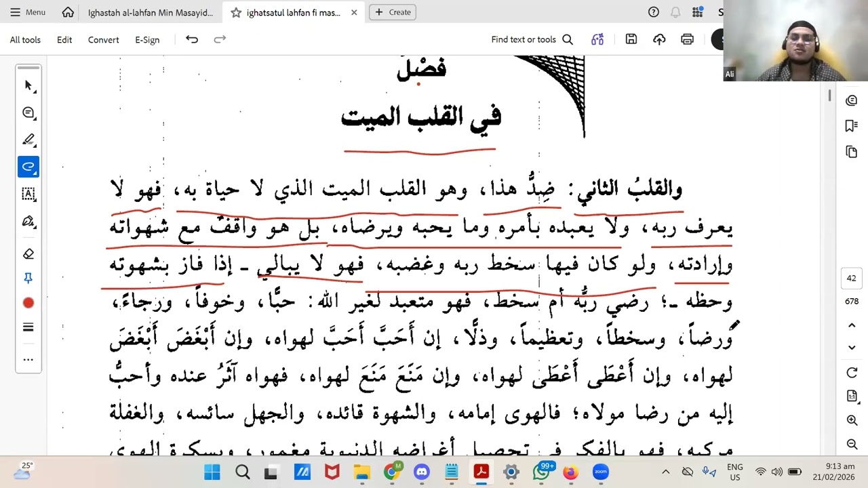Image resolution: width=868 pixels, height=488 pixels.
Task: Click the Ali webcam video thumbnail
Action: click(795, 41)
